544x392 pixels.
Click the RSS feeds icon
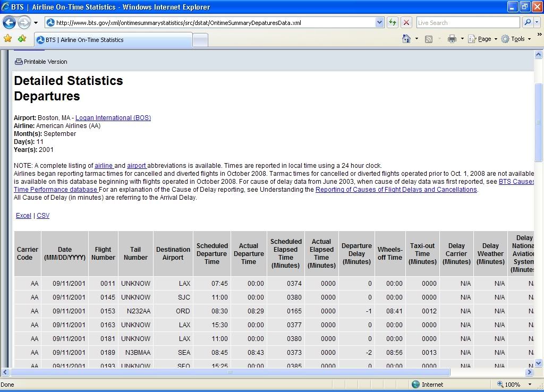click(428, 39)
